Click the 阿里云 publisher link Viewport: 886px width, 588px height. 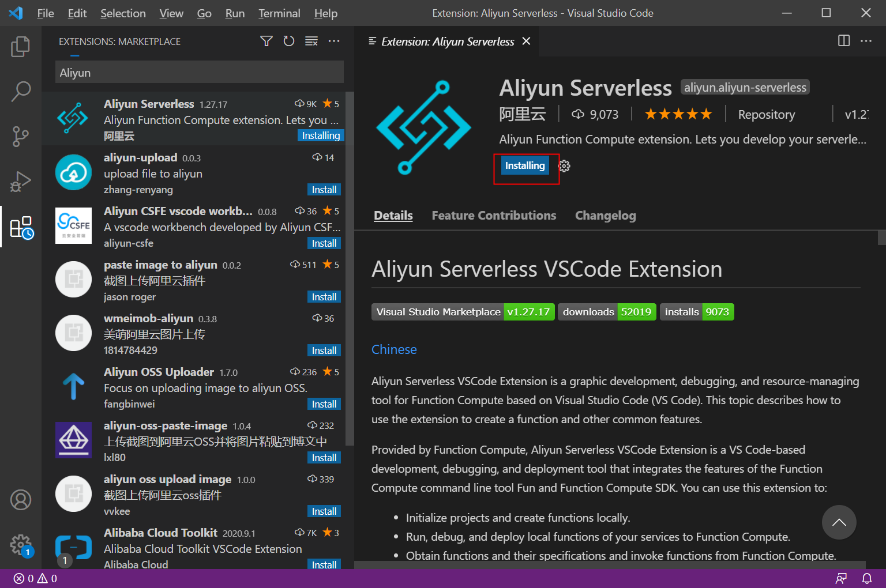523,114
